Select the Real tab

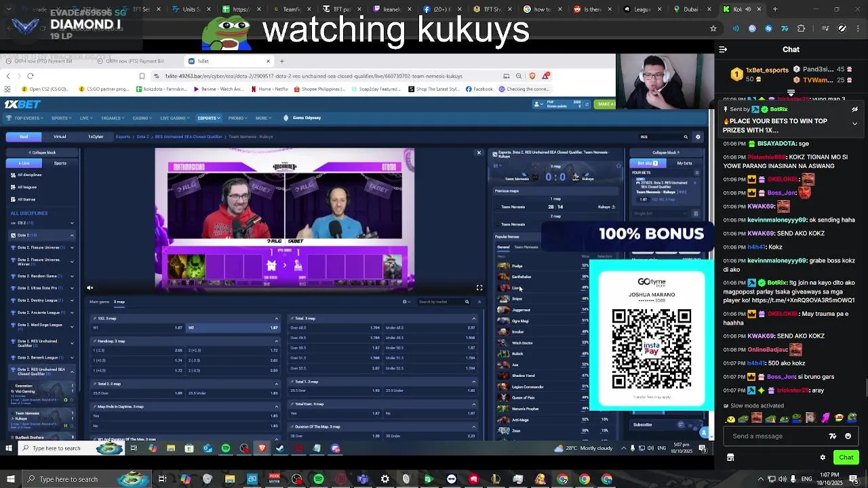24,136
